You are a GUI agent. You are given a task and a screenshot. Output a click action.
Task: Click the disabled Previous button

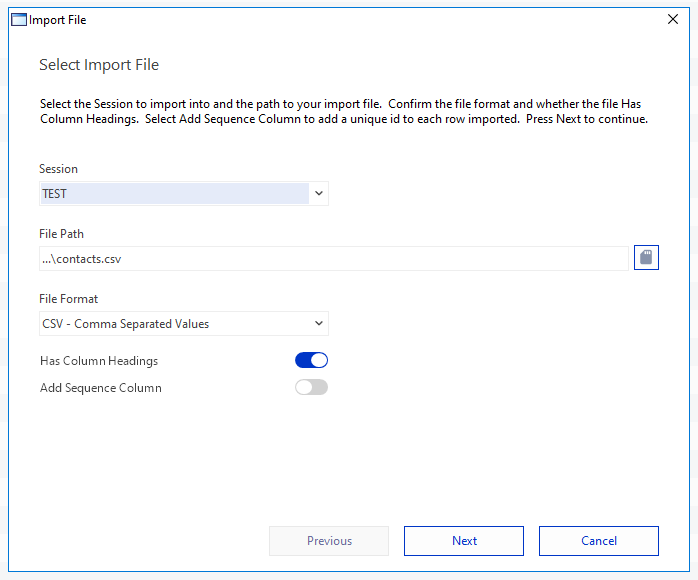coord(329,541)
